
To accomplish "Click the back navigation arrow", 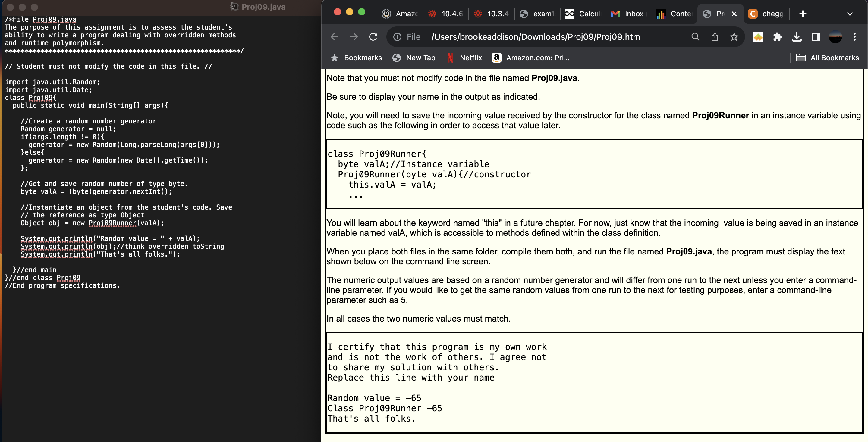I will click(x=334, y=37).
